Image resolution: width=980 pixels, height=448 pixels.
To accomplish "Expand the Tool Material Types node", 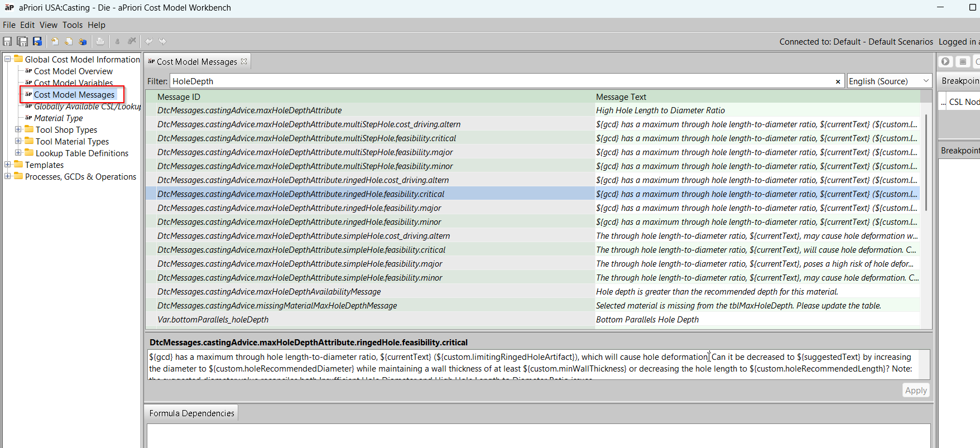I will 18,141.
